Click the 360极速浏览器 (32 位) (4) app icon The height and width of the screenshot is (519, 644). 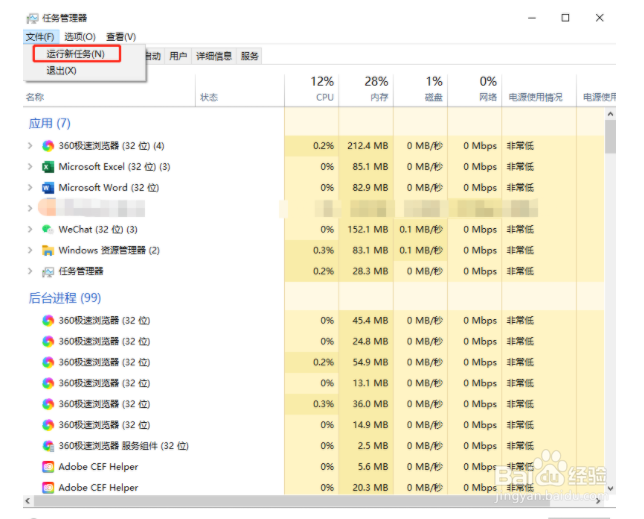48,146
